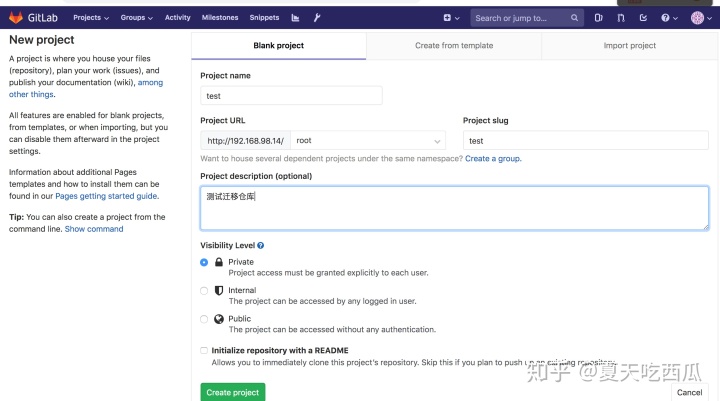The image size is (720, 401).
Task: Click the Public globe icon
Action: (219, 319)
